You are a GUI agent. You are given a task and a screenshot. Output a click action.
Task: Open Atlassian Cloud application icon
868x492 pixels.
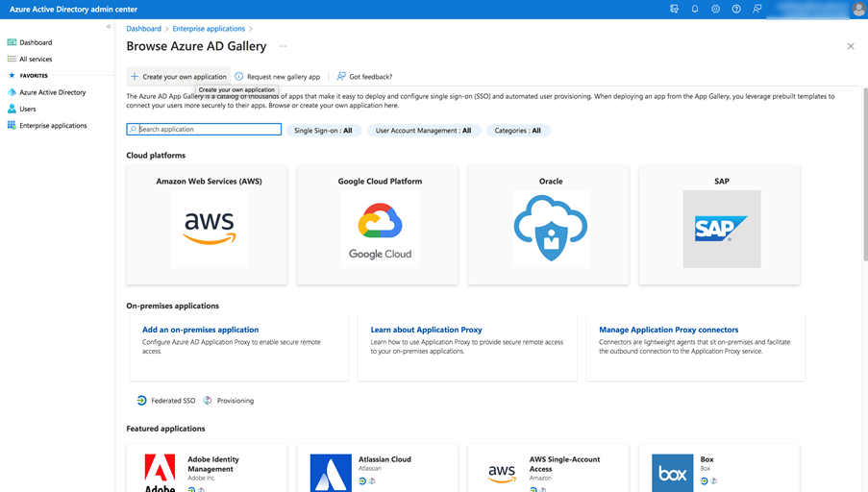[x=331, y=473]
